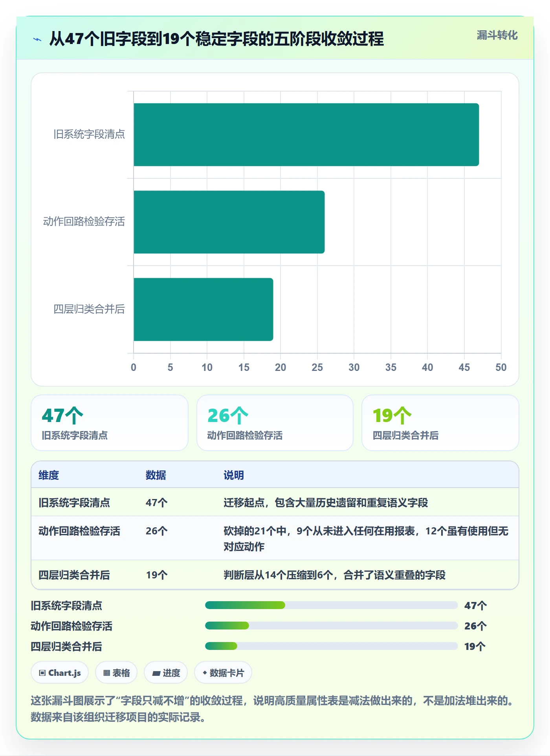Open the 19个 四层归类合并后 data card
550x756 pixels.
[440, 423]
